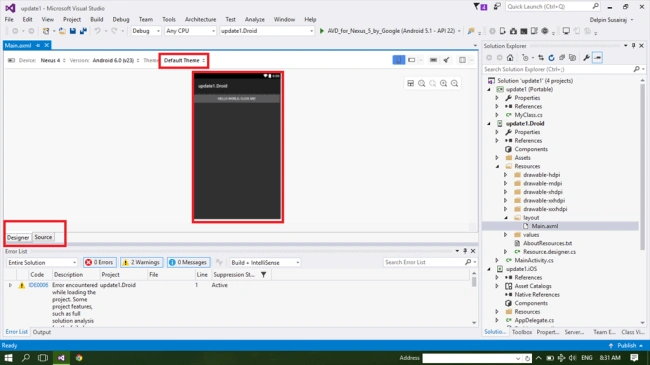Open the Any CPU platform dropdown
Image resolution: width=650 pixels, height=365 pixels.
[x=190, y=31]
